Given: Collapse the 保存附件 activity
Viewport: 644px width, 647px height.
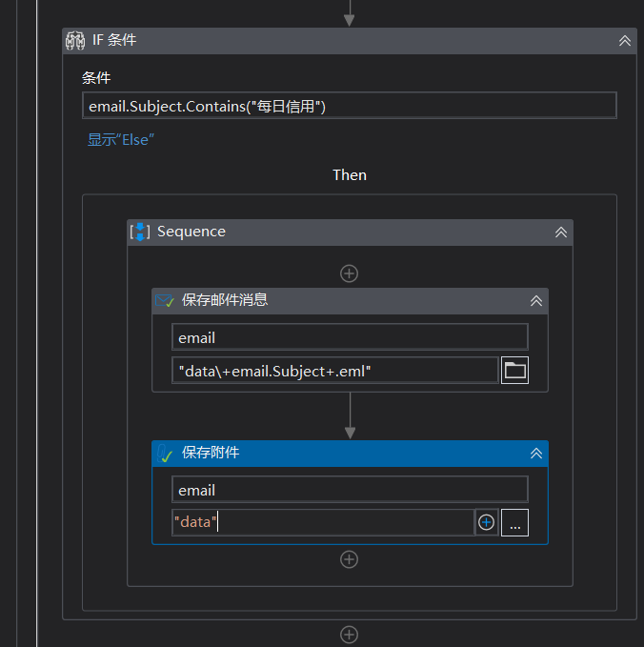Looking at the screenshot, I should [x=536, y=453].
